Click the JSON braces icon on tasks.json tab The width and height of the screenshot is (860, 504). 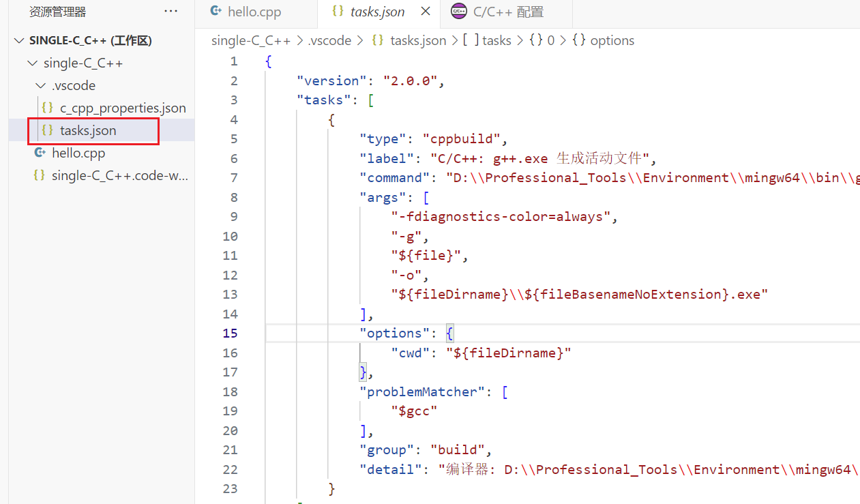[337, 12]
